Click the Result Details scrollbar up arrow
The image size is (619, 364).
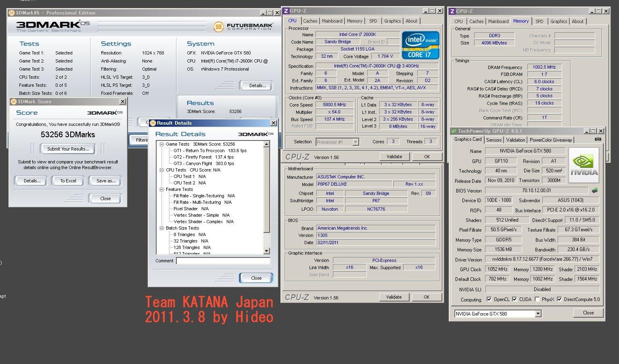tap(266, 144)
